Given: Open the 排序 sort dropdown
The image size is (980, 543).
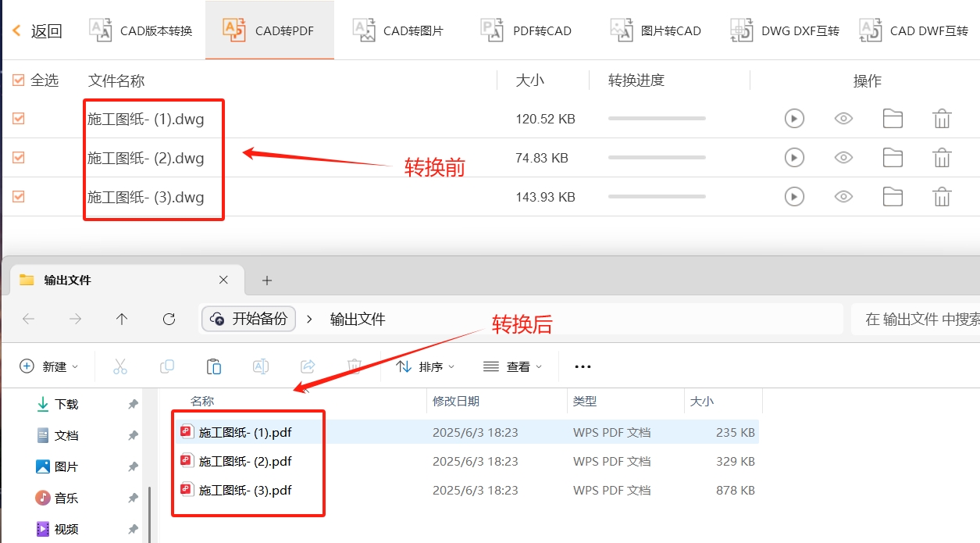Looking at the screenshot, I should click(x=426, y=366).
